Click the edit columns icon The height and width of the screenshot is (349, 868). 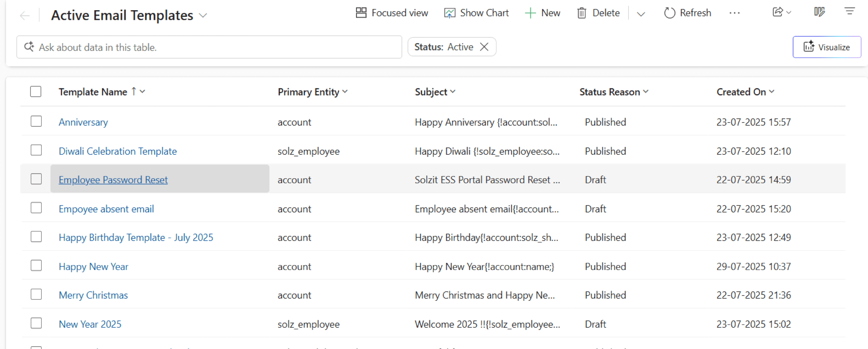coord(819,12)
